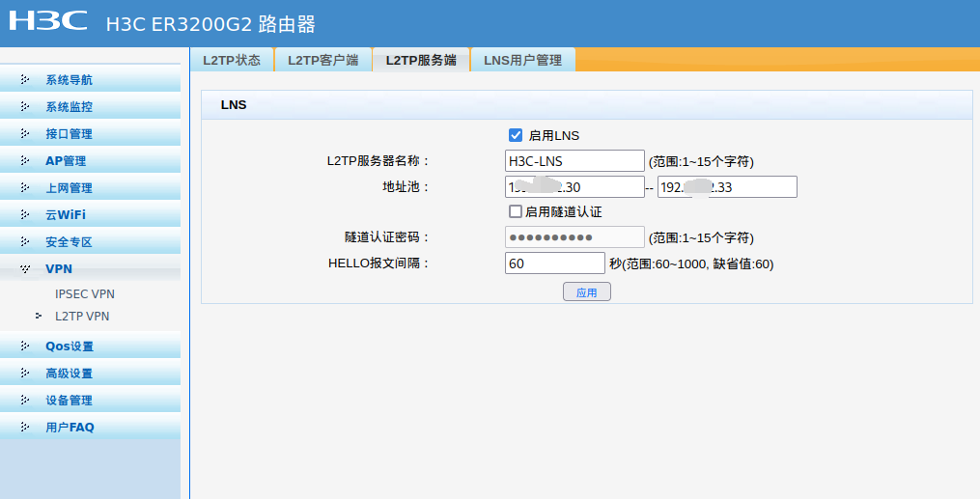Expand the 云WiFi menu arrow icon

[25, 214]
